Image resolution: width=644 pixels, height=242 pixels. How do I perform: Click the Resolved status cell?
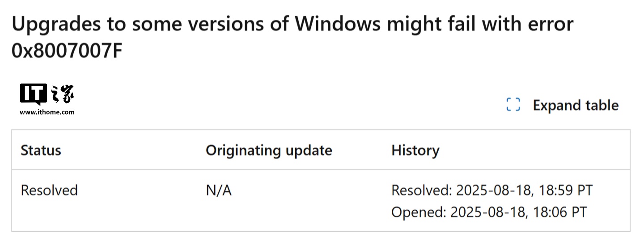(x=49, y=190)
